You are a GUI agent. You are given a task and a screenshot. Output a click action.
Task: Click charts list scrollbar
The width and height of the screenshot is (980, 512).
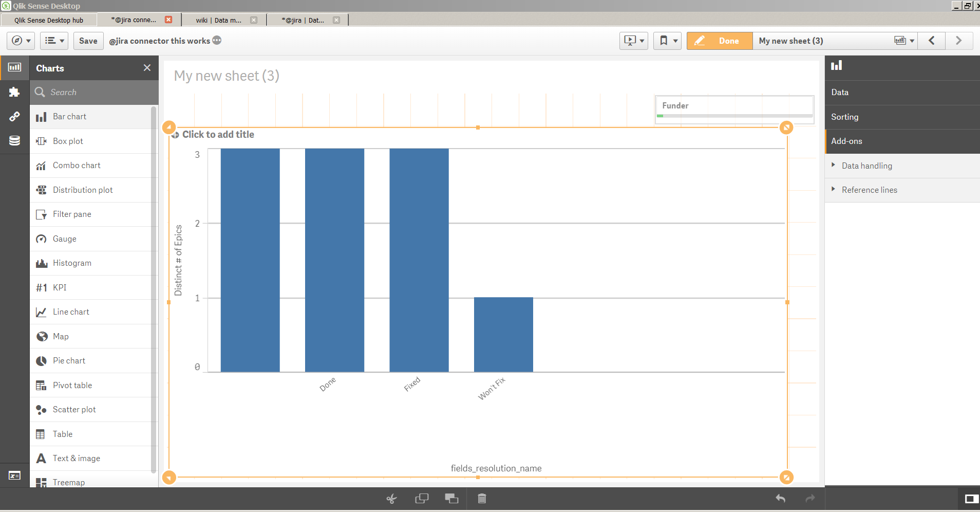pos(153,289)
